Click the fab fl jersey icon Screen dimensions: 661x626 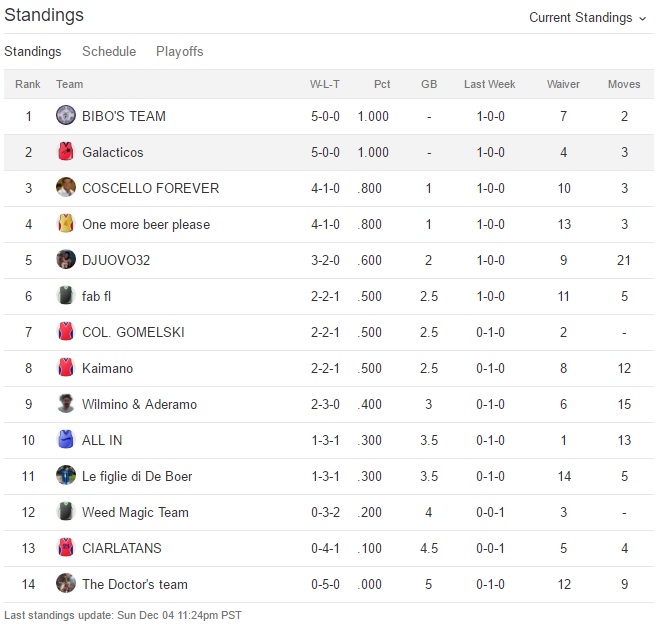pyautogui.click(x=66, y=296)
